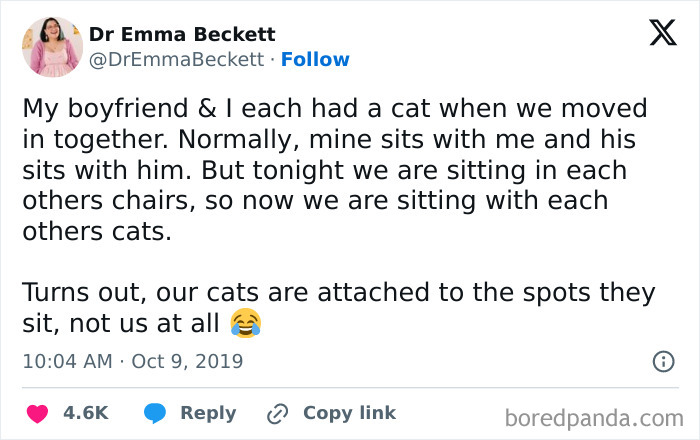Click the 10:04 AM time text
The image size is (700, 440).
(x=67, y=360)
